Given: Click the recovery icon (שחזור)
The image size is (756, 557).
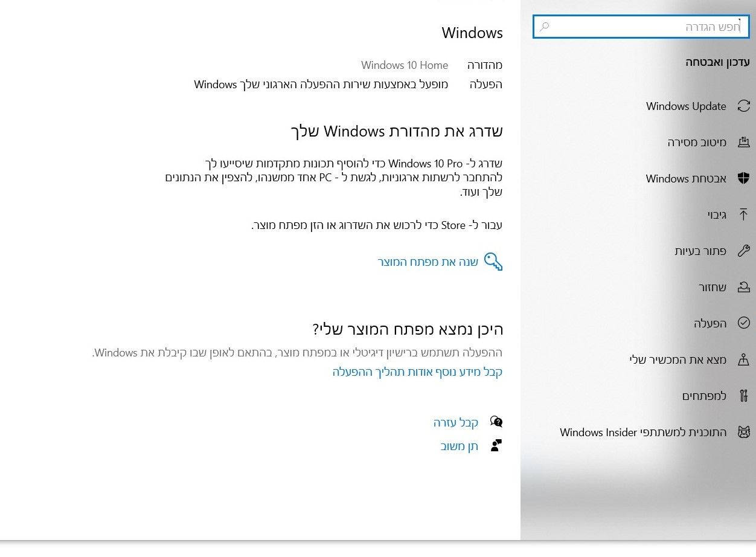Looking at the screenshot, I should tap(743, 287).
